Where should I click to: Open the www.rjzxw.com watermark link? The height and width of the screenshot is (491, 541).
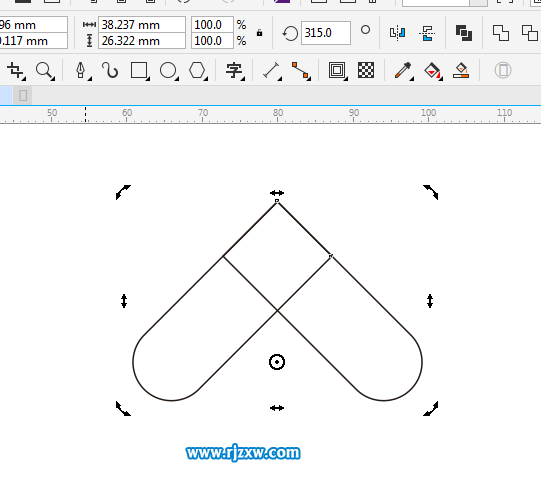coord(243,453)
